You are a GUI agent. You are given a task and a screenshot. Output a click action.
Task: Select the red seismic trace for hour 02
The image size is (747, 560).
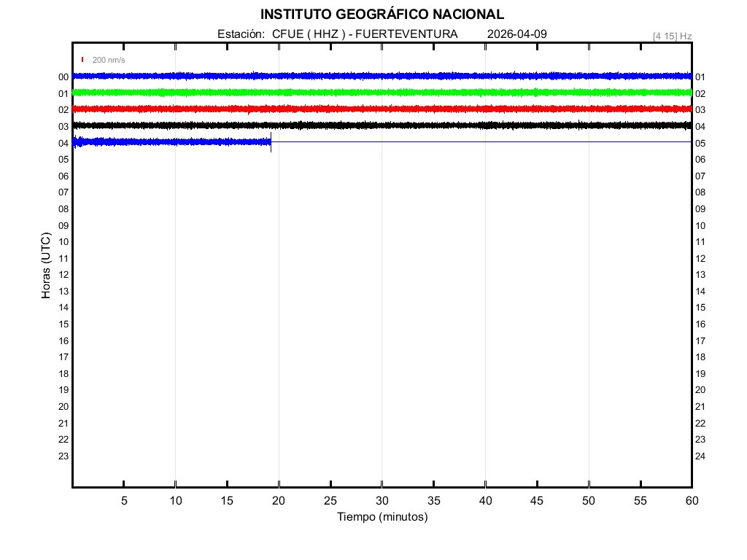tap(382, 109)
